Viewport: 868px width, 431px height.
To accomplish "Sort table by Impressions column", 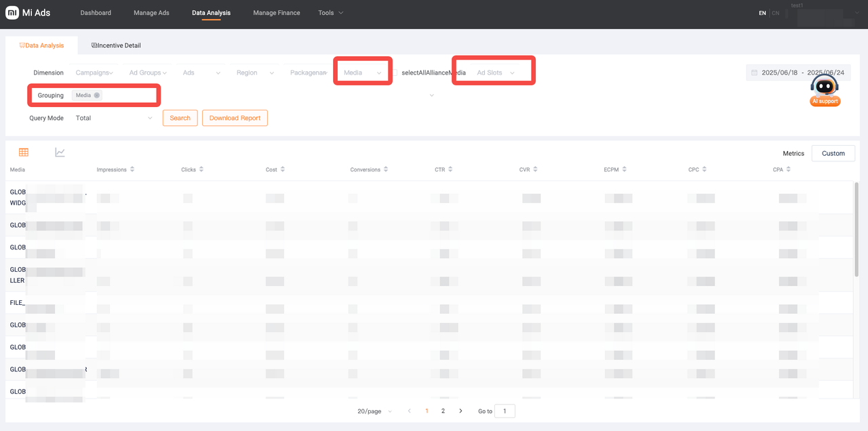I will coord(132,169).
